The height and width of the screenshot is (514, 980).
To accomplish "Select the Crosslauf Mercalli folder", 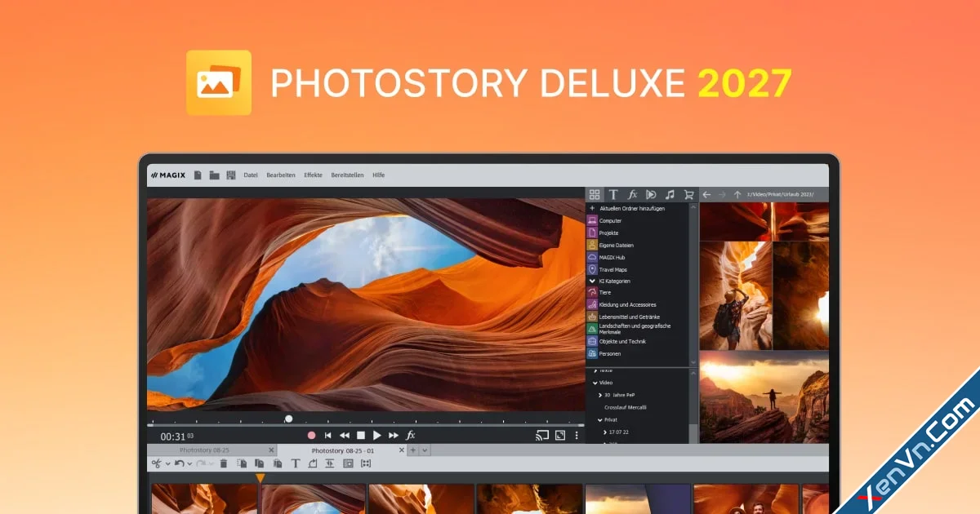I will click(x=626, y=407).
